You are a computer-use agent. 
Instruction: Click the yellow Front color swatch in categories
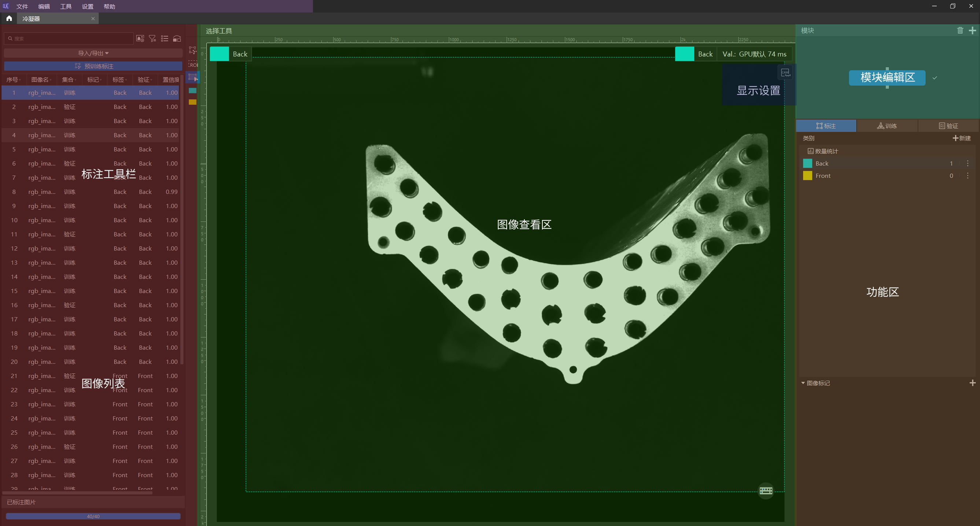click(807, 176)
